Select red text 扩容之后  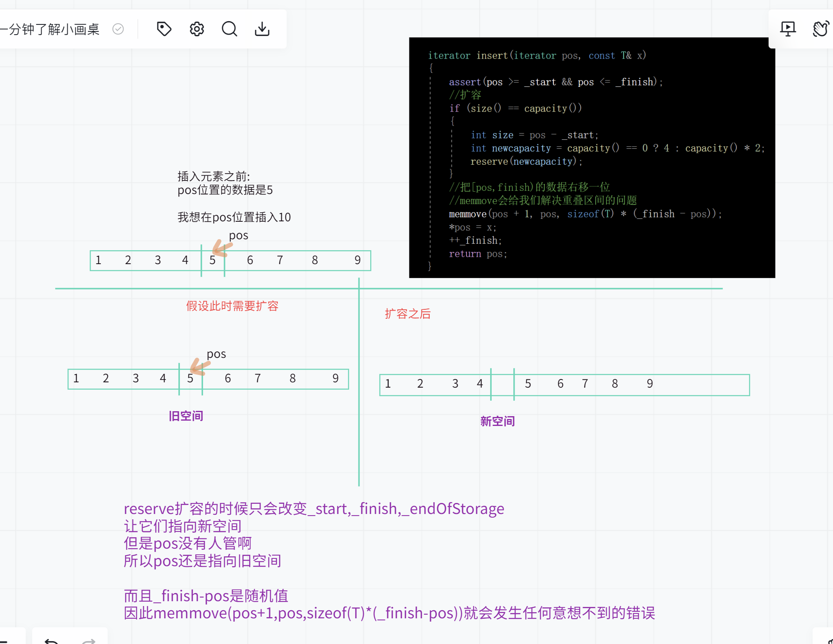click(x=408, y=314)
